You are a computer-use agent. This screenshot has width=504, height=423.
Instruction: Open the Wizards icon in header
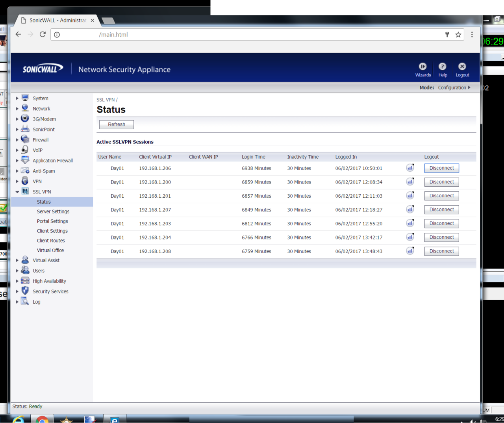tap(422, 67)
